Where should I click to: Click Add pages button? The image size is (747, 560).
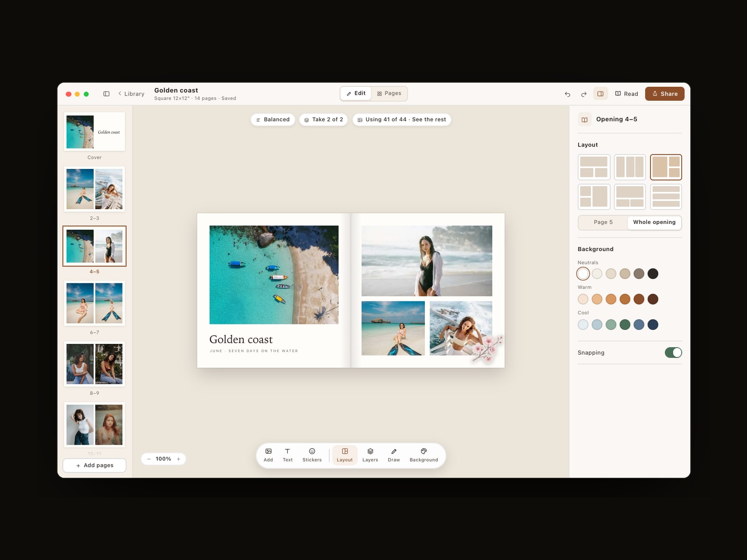pyautogui.click(x=95, y=465)
